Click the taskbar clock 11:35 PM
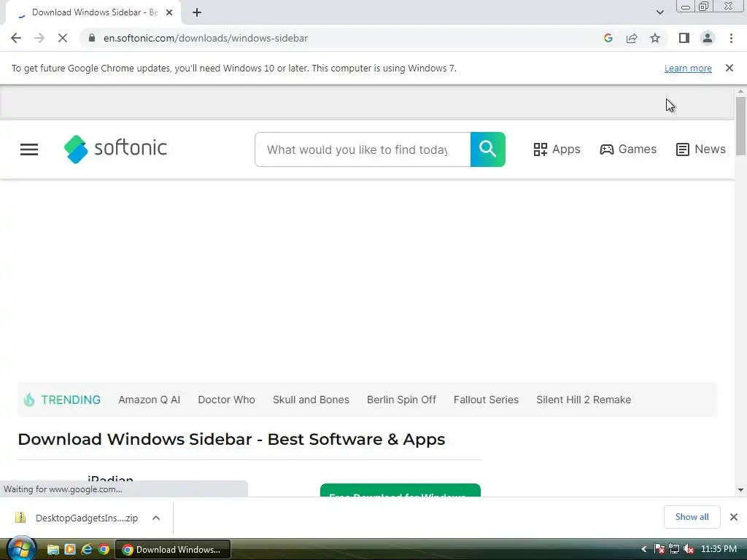The height and width of the screenshot is (560, 747). pyautogui.click(x=719, y=549)
